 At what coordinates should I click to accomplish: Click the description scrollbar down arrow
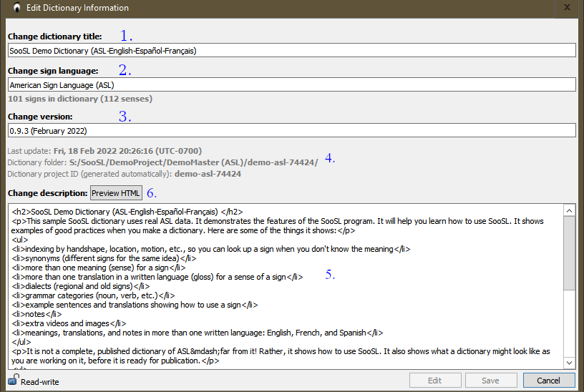pyautogui.click(x=569, y=363)
